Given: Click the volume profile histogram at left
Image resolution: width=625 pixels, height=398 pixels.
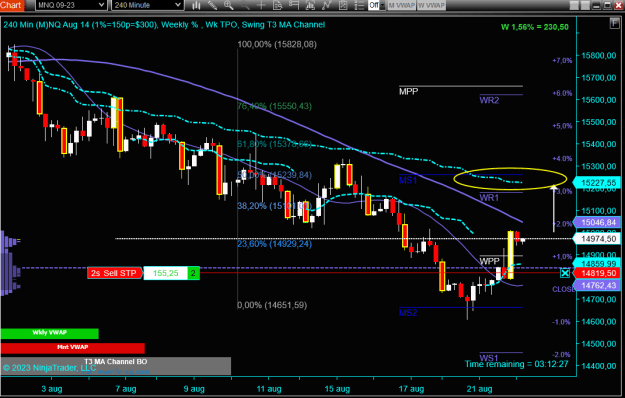Looking at the screenshot, I should [10, 264].
